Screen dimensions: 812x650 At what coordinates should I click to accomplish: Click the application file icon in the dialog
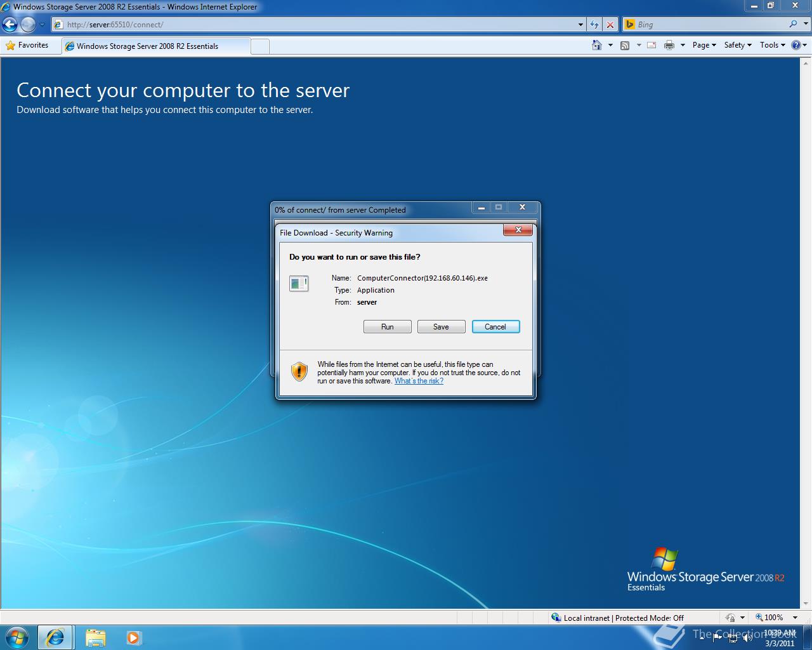point(299,283)
